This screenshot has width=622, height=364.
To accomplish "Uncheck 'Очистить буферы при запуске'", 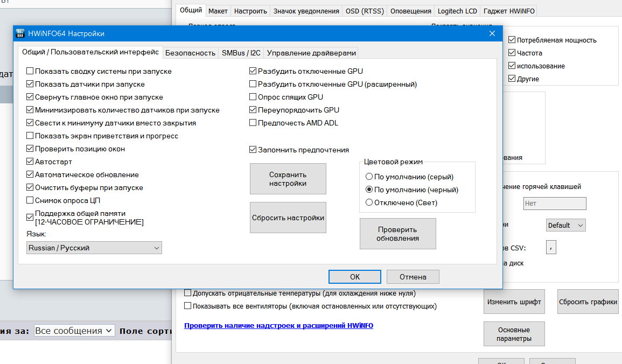I will click(30, 187).
